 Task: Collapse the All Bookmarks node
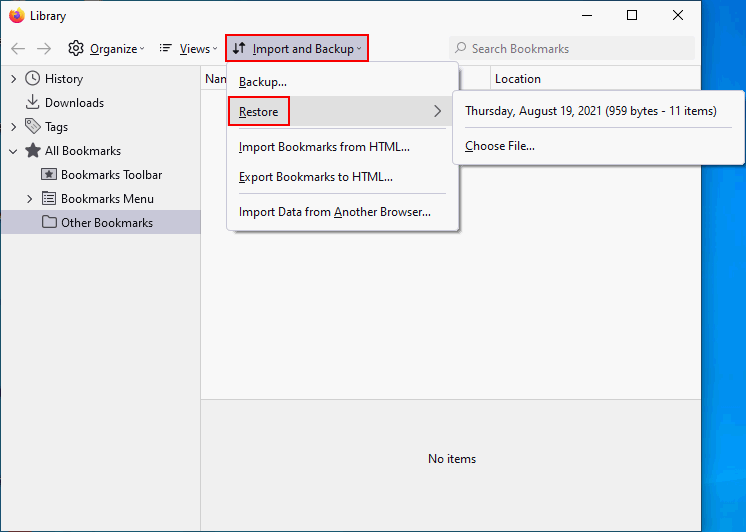click(x=13, y=151)
